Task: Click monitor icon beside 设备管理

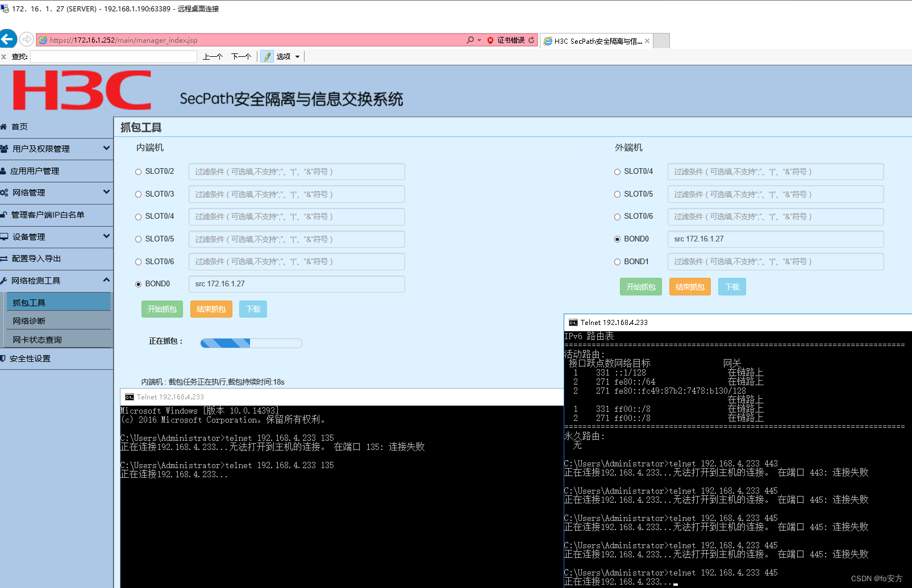Action: [x=4, y=237]
